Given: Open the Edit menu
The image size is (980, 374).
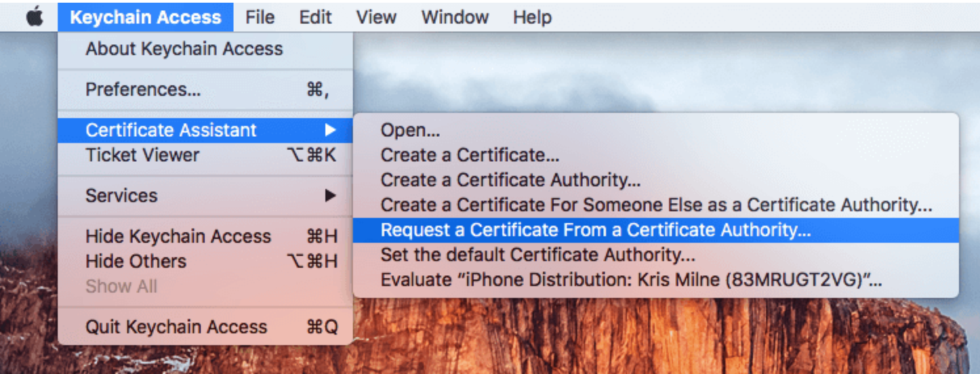Looking at the screenshot, I should pos(316,17).
